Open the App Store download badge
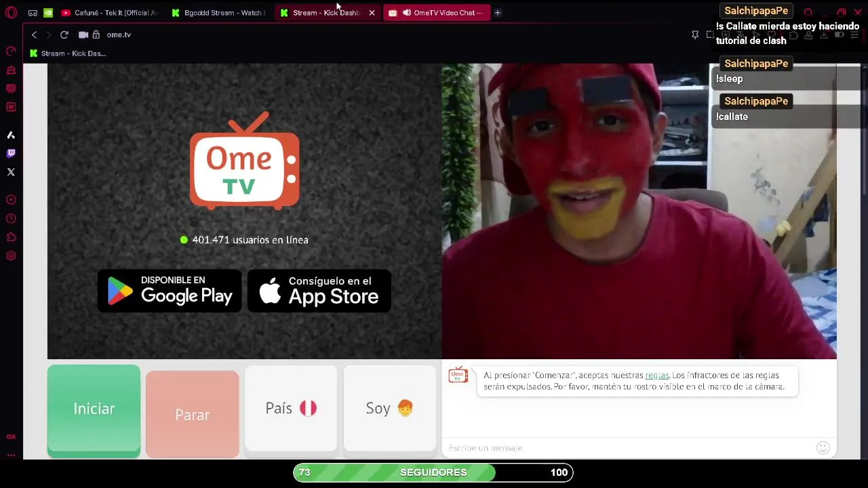 [319, 291]
